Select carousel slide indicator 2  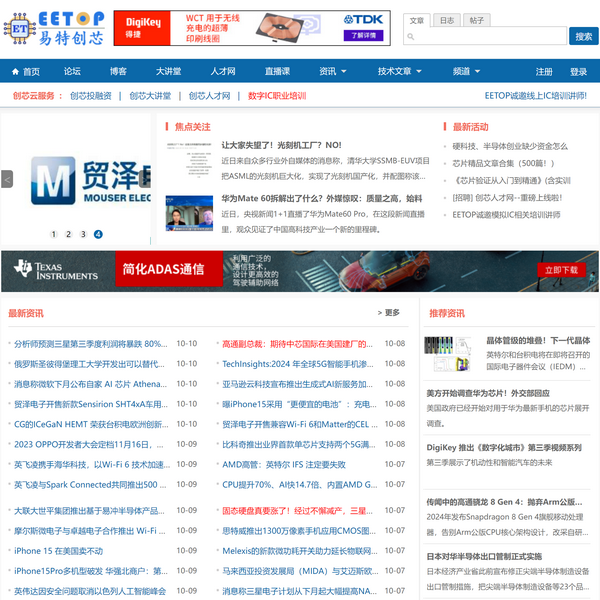click(68, 234)
